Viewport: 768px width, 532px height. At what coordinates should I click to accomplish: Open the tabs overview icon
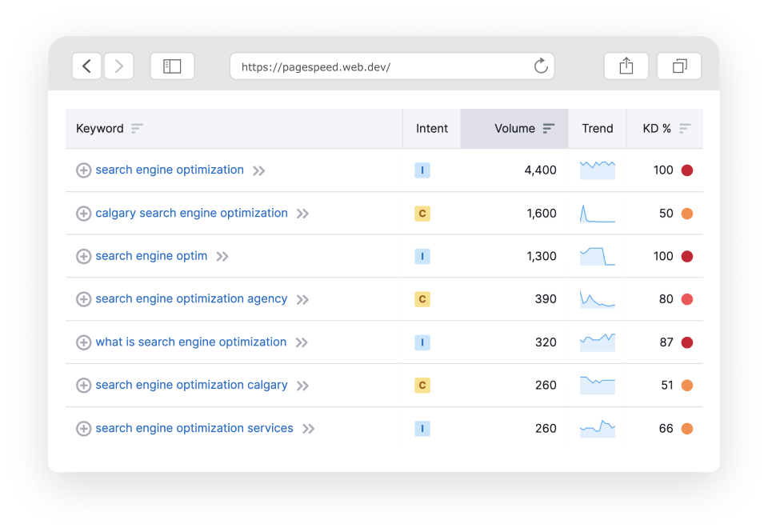[x=679, y=66]
